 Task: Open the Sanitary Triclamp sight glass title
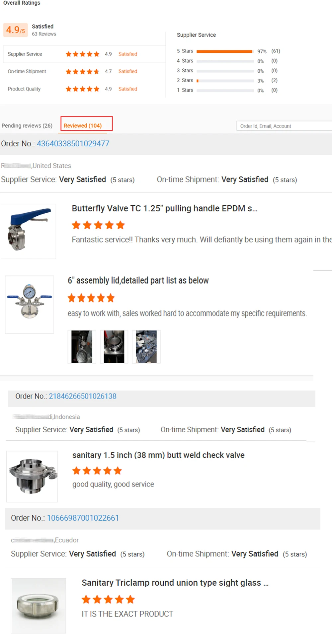(175, 583)
